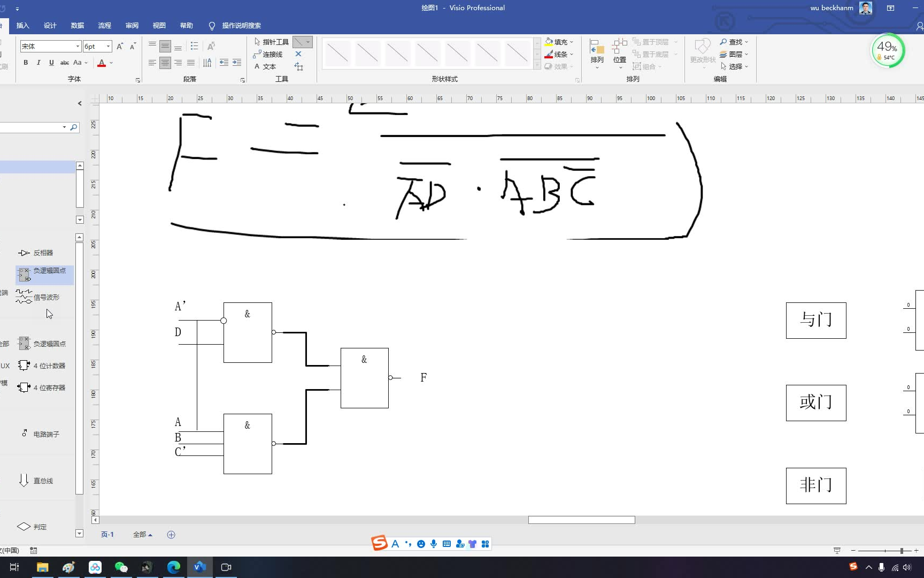Open the position 位置 menu
This screenshot has width=924, height=578.
click(x=620, y=54)
